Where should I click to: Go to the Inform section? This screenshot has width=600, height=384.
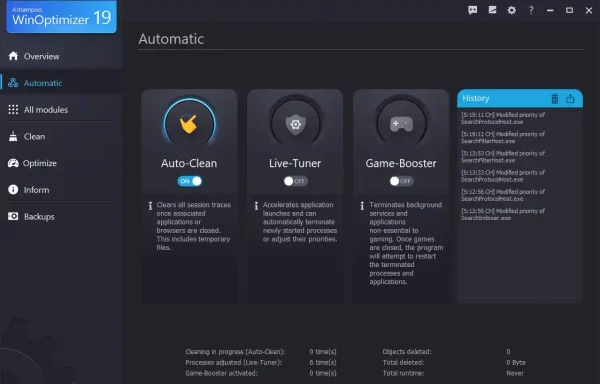[x=61, y=190]
